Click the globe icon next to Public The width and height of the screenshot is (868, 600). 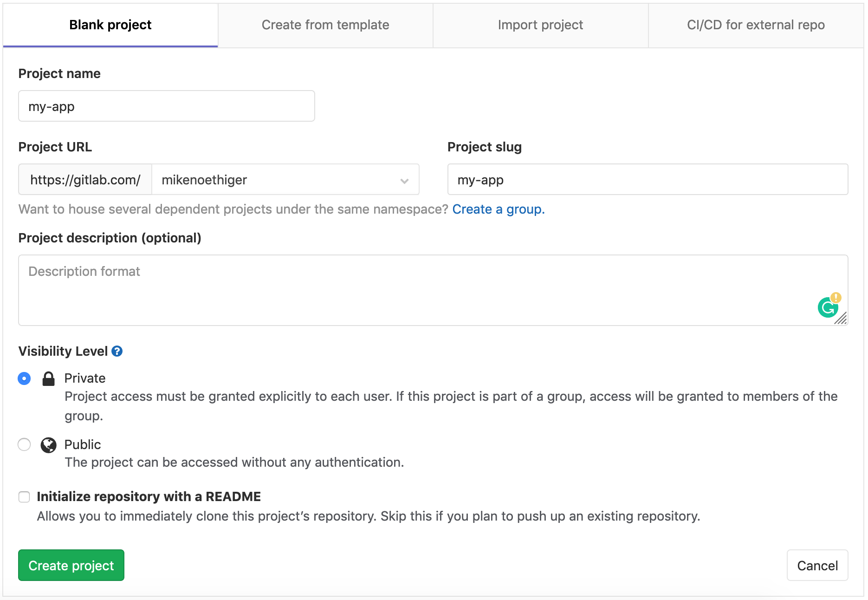click(x=48, y=444)
